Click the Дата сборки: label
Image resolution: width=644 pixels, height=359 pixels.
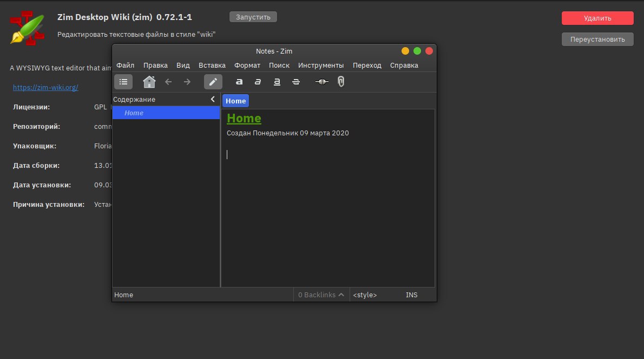36,166
